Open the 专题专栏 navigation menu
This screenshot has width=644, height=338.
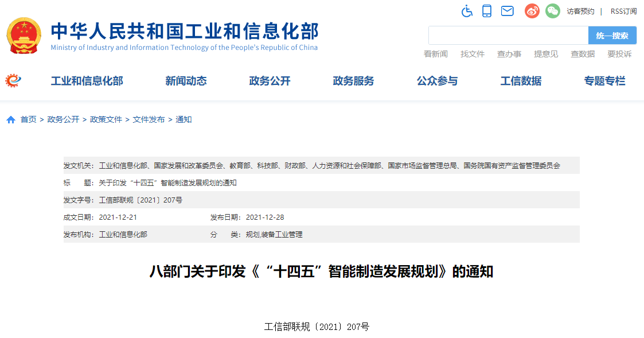tap(605, 81)
